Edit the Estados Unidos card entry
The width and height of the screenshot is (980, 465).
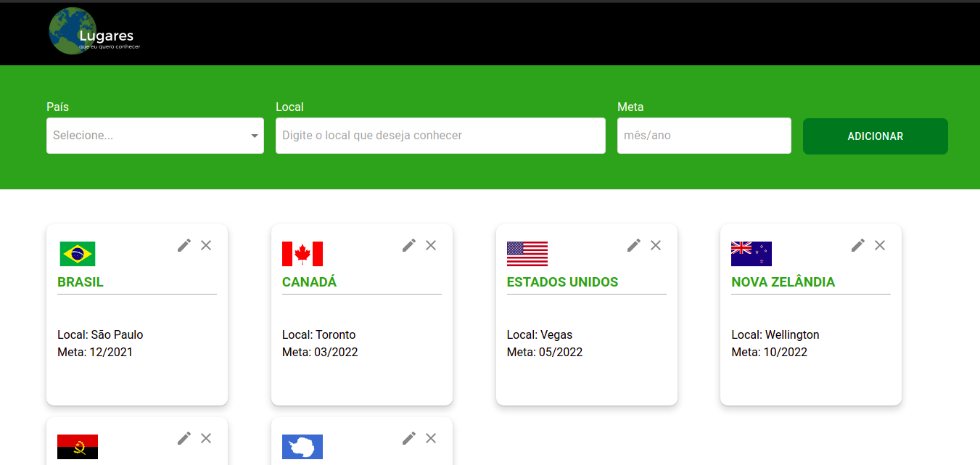coord(634,245)
